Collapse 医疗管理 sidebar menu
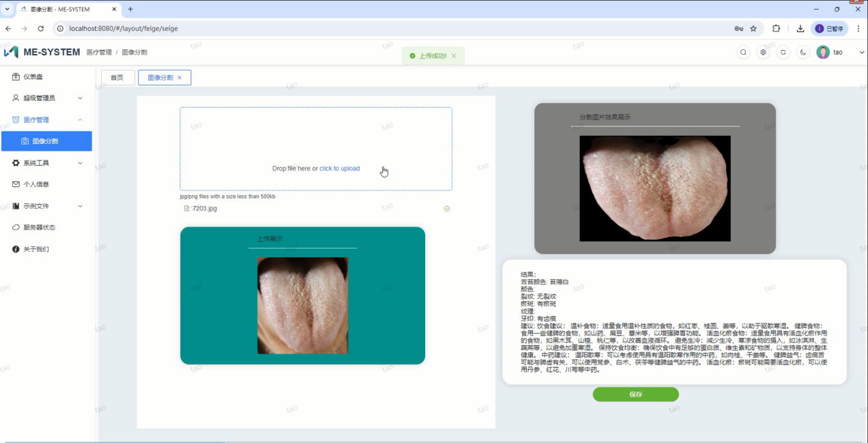The width and height of the screenshot is (868, 443). tap(46, 119)
